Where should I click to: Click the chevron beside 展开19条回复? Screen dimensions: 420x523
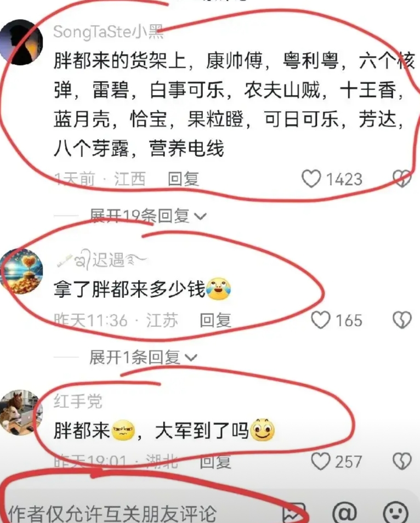pos(200,217)
